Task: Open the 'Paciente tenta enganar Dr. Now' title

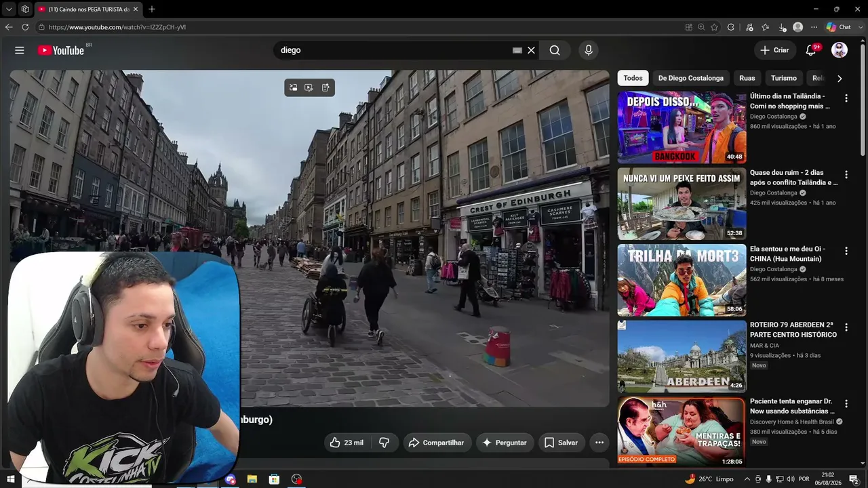Action: [x=792, y=406]
